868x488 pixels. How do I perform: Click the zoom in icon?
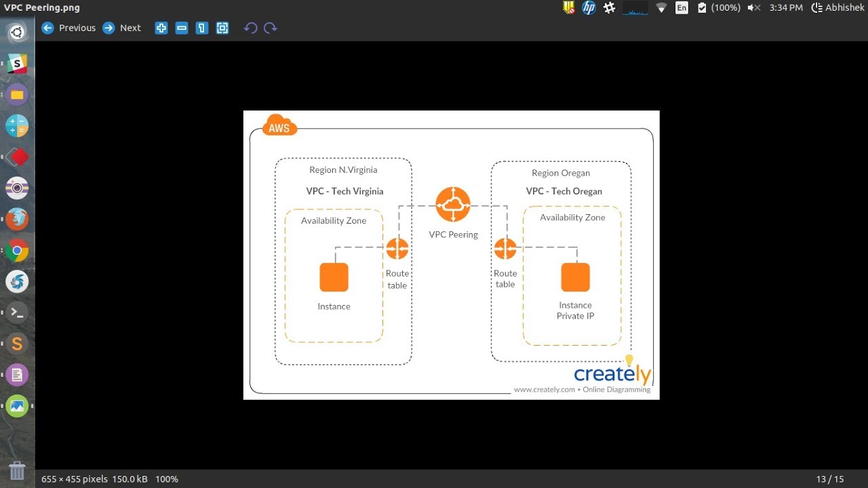pyautogui.click(x=161, y=28)
